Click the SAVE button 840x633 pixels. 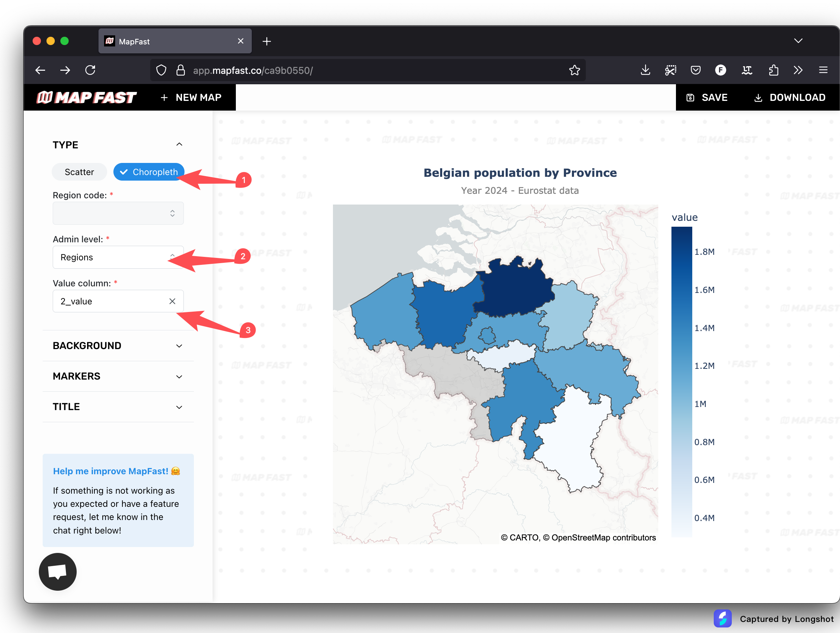tap(707, 97)
